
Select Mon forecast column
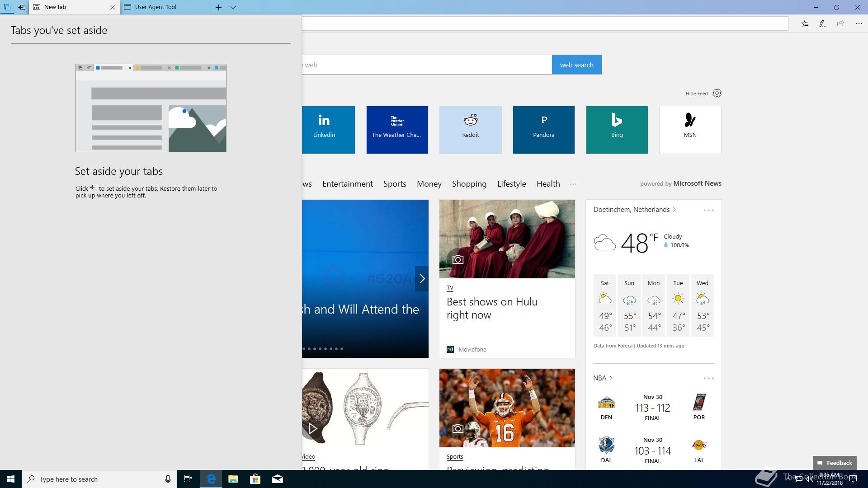(654, 305)
